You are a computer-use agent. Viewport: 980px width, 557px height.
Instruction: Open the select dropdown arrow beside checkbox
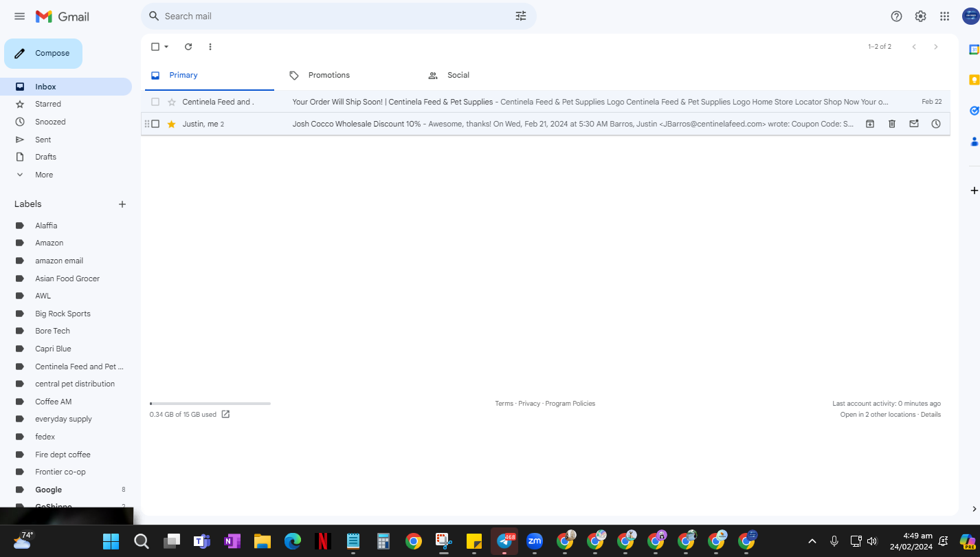click(166, 47)
